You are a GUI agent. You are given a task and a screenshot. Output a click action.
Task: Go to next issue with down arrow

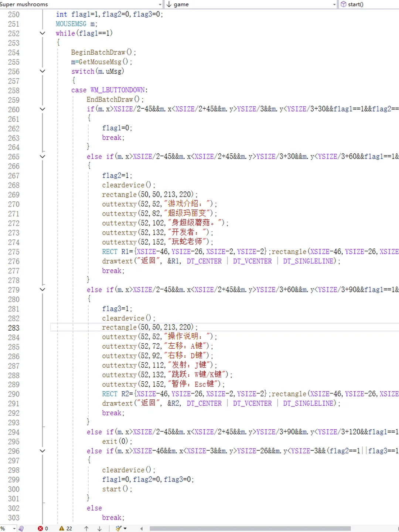coord(99,529)
